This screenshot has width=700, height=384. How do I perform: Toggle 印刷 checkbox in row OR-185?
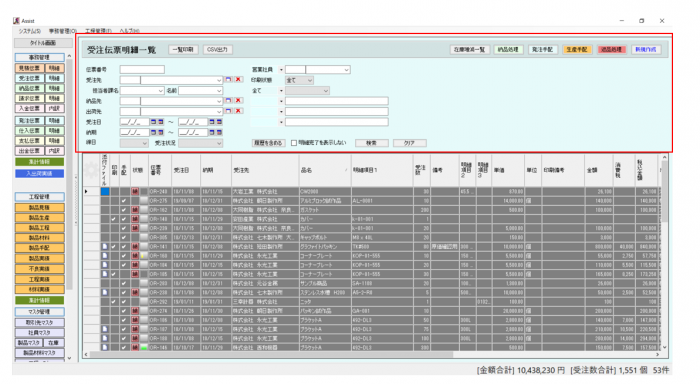click(114, 274)
